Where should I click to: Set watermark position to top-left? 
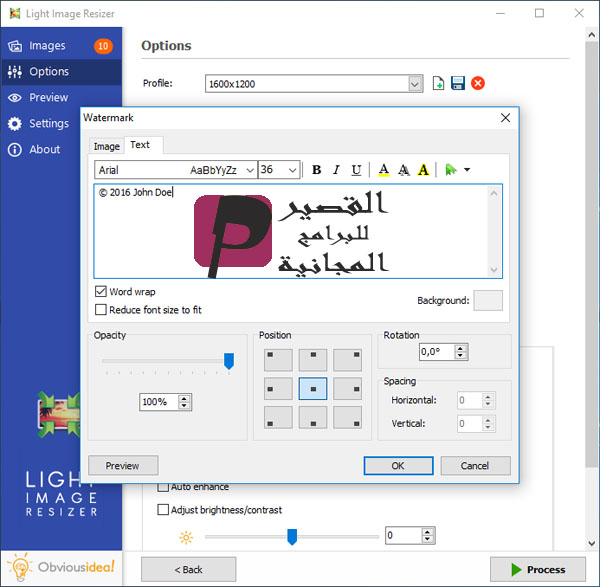[x=278, y=360]
